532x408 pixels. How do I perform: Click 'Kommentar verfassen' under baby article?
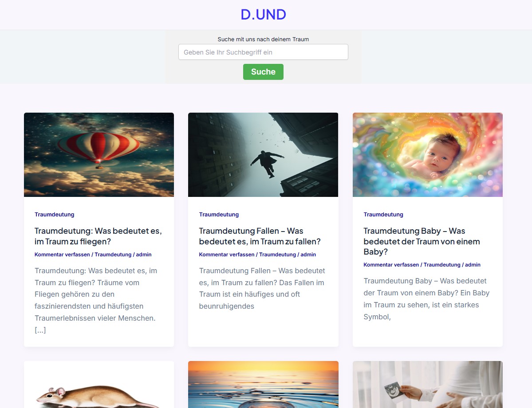pyautogui.click(x=391, y=265)
